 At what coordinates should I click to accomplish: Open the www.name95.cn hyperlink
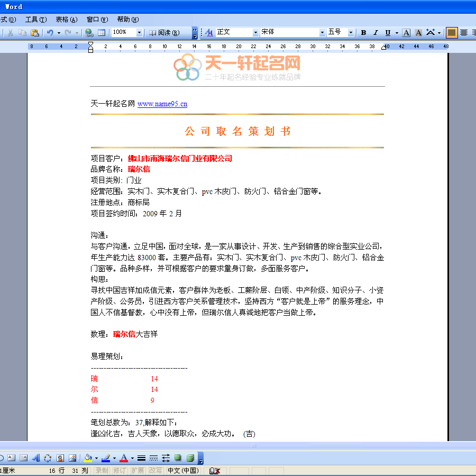162,104
